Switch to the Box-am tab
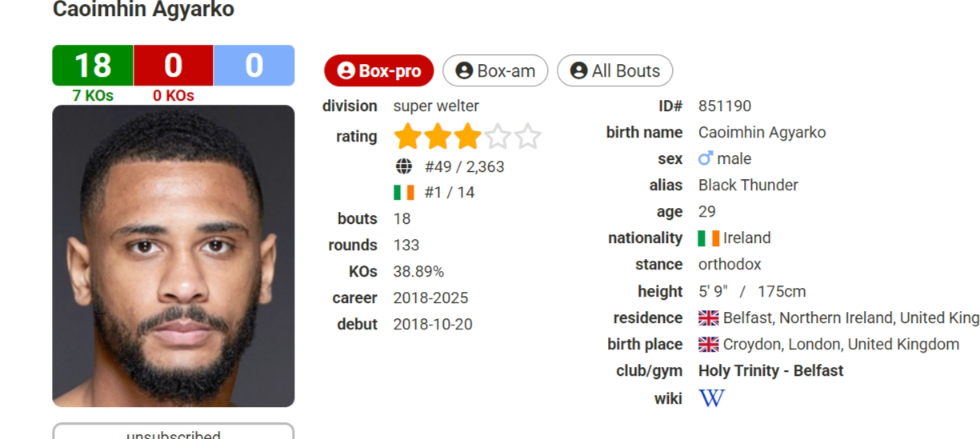 [495, 70]
